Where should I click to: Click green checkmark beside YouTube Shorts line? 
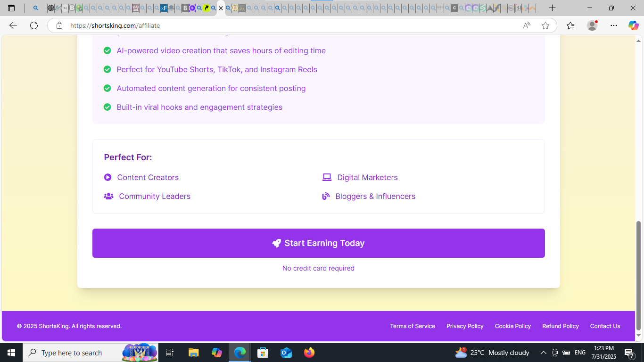tap(107, 69)
